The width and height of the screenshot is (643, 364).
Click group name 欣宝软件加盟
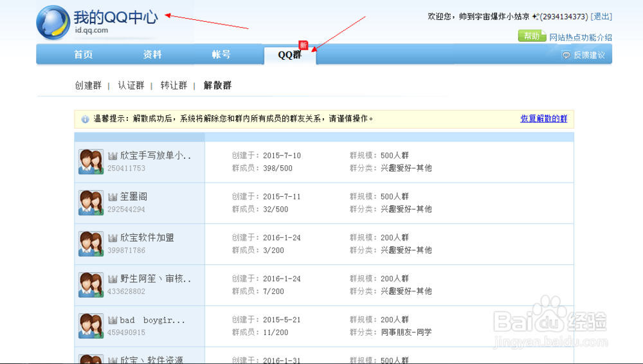point(147,237)
